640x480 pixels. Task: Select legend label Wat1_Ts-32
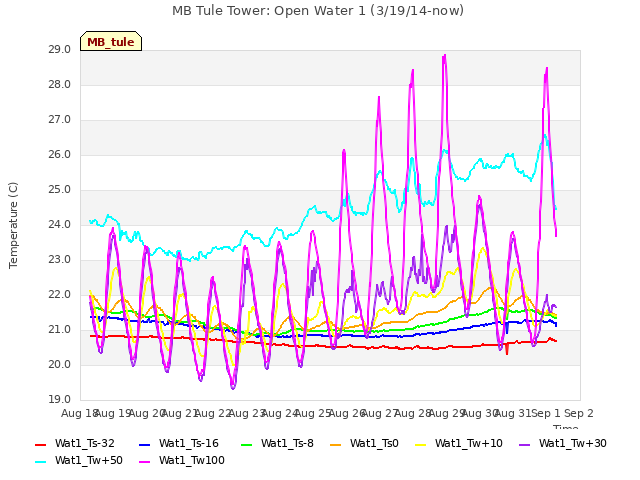(85, 444)
